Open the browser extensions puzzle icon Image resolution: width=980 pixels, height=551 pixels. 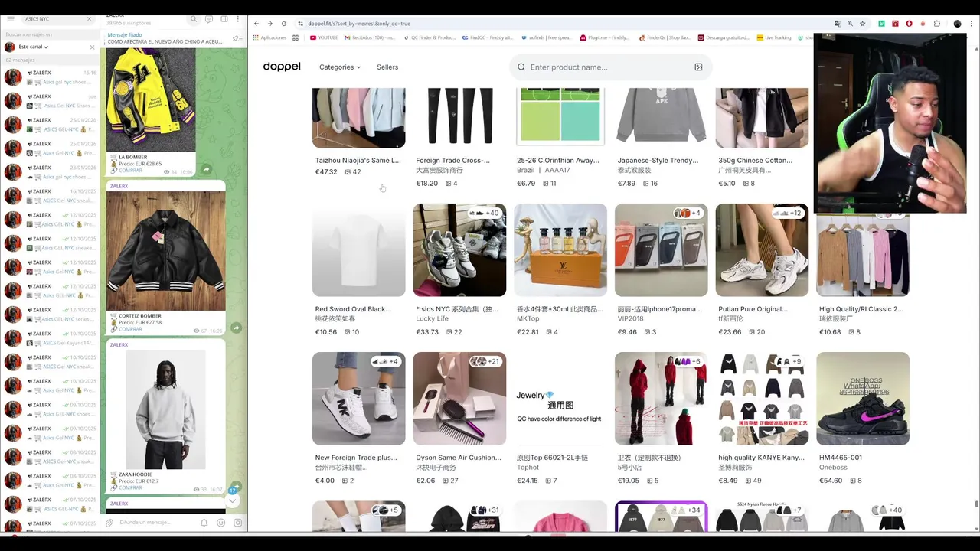936,24
